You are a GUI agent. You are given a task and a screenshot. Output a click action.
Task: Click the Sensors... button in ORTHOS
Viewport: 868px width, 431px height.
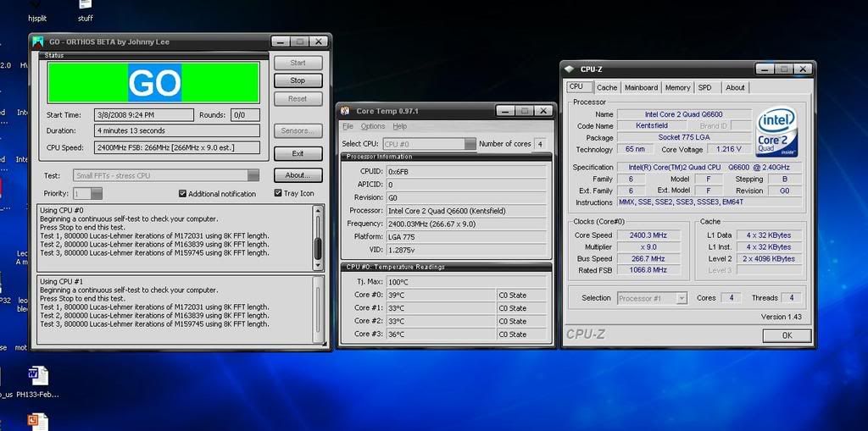pos(298,131)
